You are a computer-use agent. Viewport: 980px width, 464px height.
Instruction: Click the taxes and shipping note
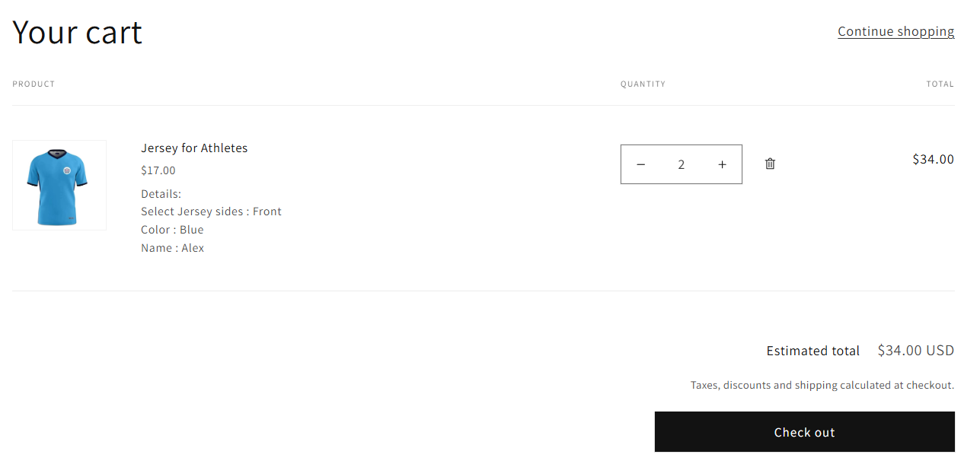click(x=822, y=385)
